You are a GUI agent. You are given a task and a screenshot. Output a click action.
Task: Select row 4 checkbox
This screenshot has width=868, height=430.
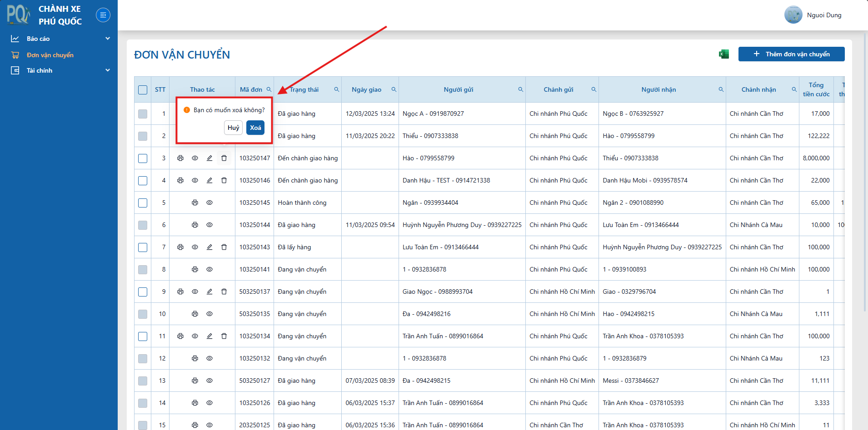143,181
